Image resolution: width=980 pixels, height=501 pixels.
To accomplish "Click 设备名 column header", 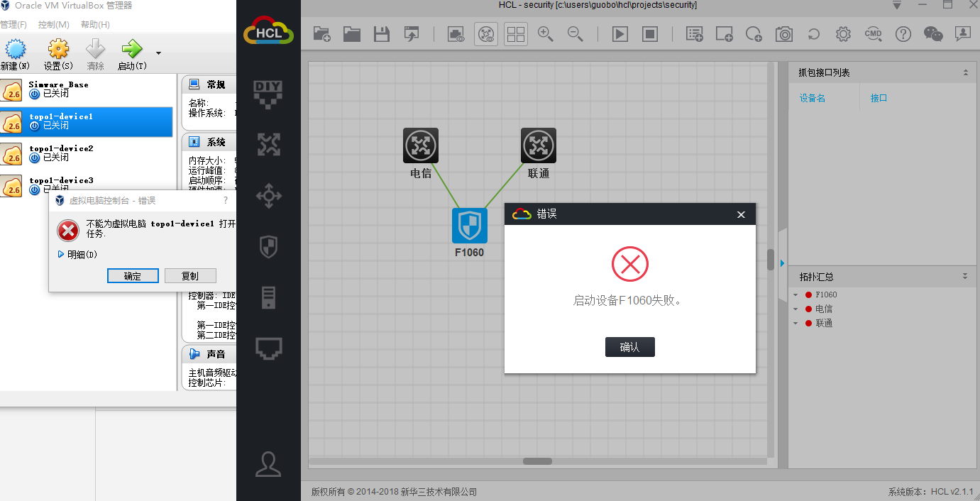I will coord(813,98).
